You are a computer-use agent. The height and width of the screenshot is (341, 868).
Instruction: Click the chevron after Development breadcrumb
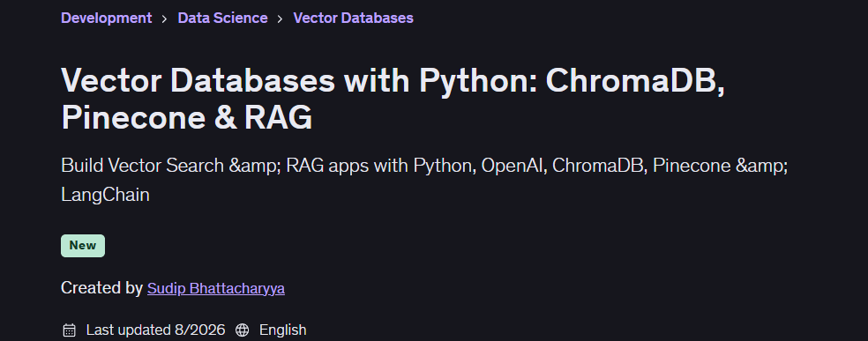pos(164,19)
